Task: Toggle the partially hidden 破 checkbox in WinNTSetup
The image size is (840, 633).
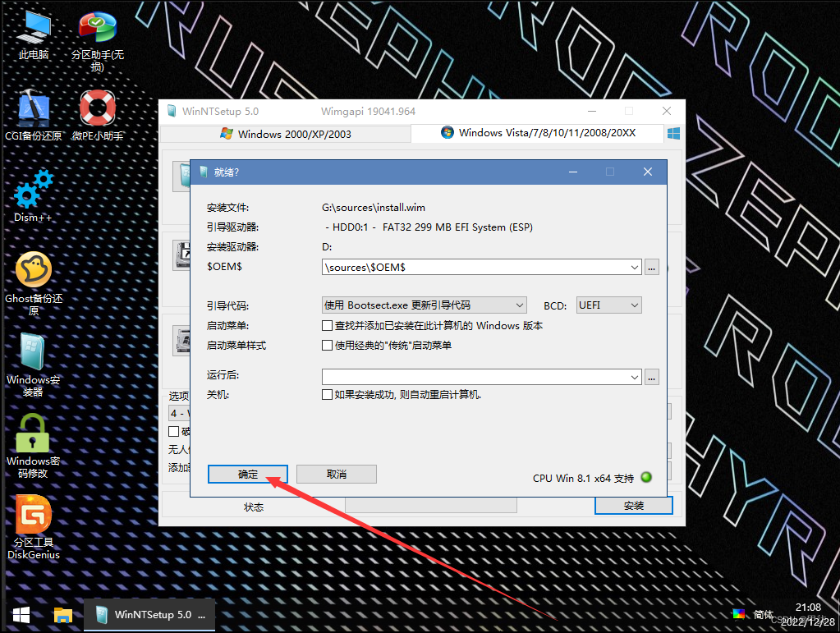Action: click(173, 431)
